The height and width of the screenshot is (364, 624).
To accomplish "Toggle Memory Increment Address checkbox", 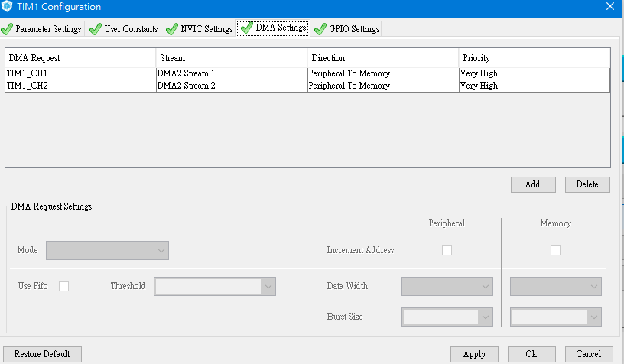I will click(x=555, y=251).
